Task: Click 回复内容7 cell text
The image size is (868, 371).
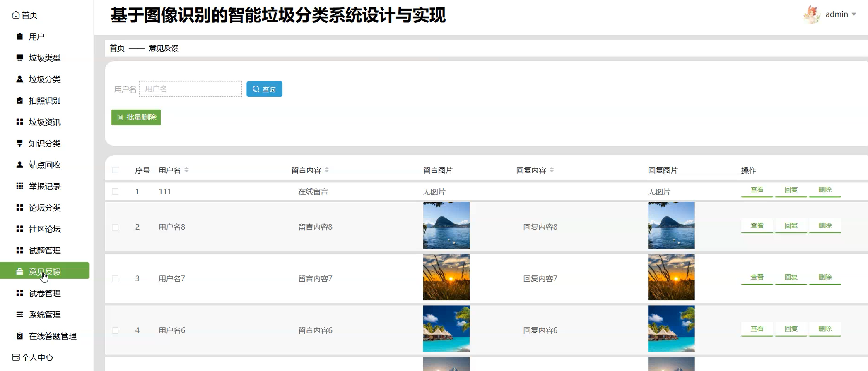Action: point(540,279)
